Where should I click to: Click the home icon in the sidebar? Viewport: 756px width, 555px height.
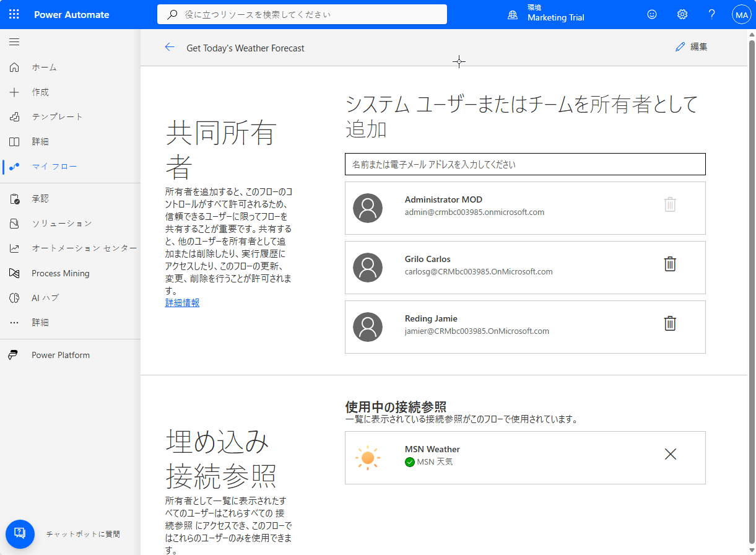click(14, 67)
